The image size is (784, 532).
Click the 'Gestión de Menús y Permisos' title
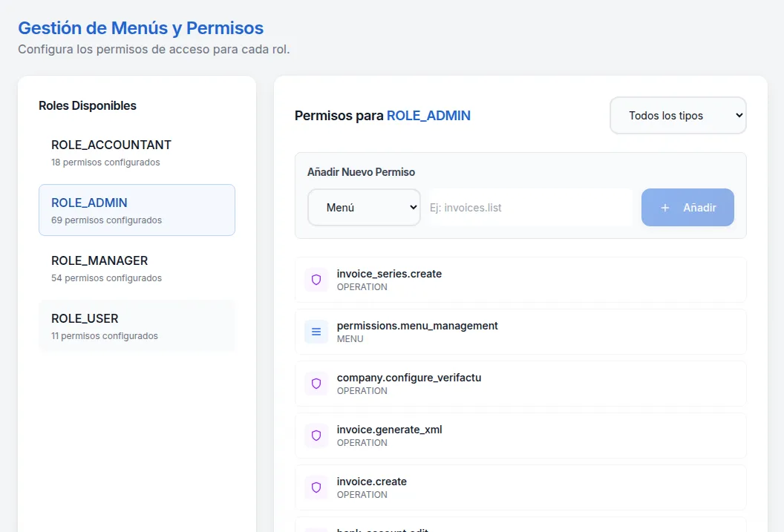[140, 28]
